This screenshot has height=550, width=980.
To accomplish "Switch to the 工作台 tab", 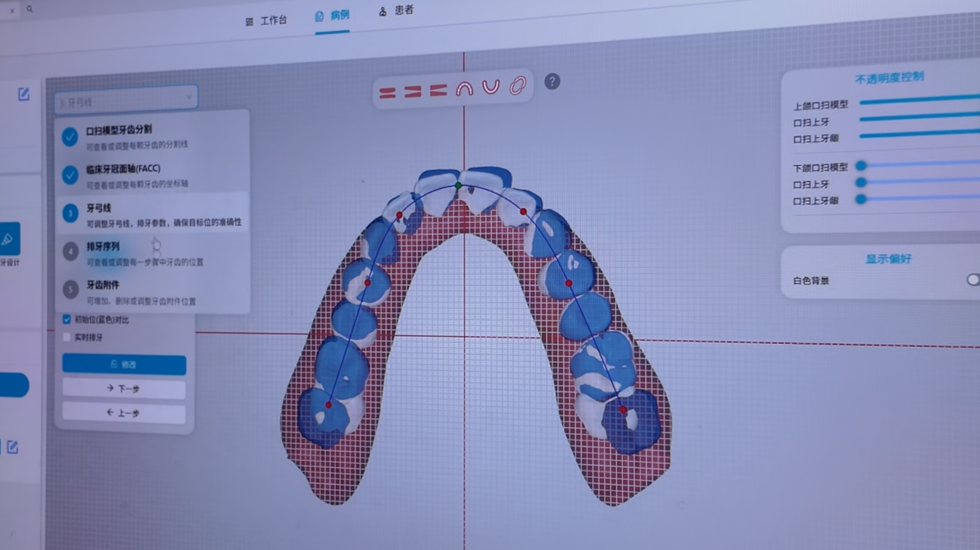I will click(266, 20).
